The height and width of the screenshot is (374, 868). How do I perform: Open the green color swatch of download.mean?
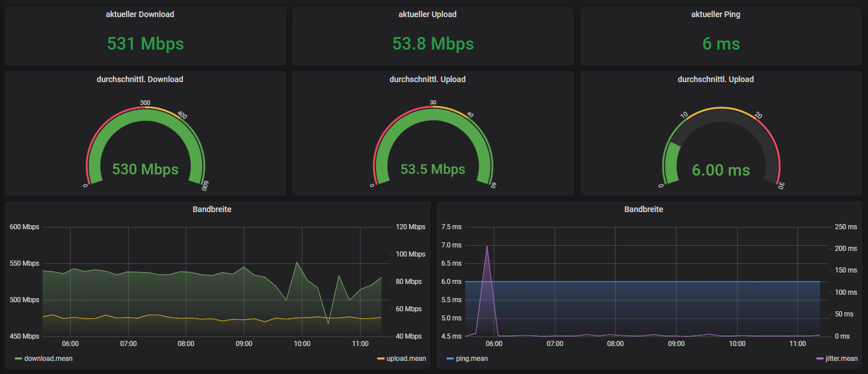[x=18, y=359]
